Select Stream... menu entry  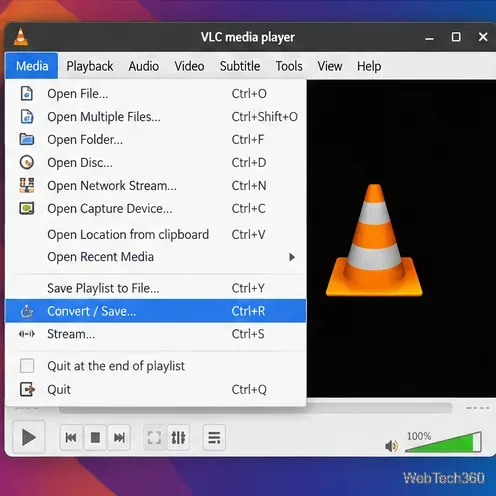coord(156,334)
